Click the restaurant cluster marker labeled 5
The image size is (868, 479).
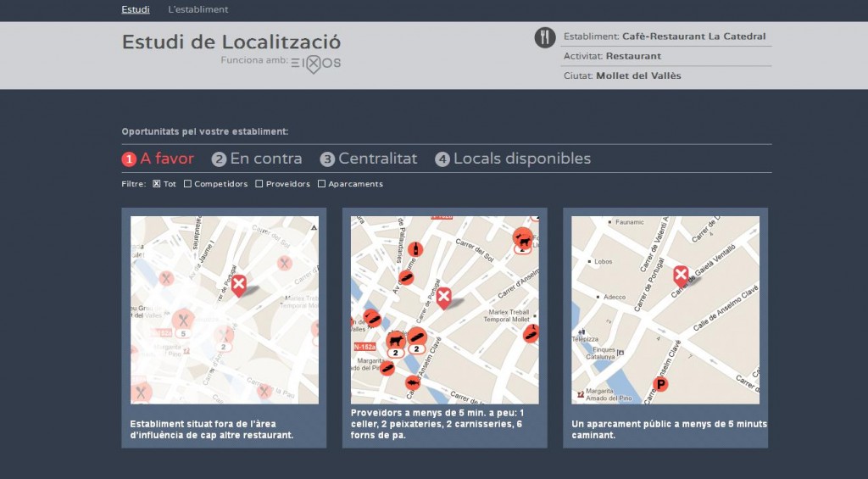[184, 321]
